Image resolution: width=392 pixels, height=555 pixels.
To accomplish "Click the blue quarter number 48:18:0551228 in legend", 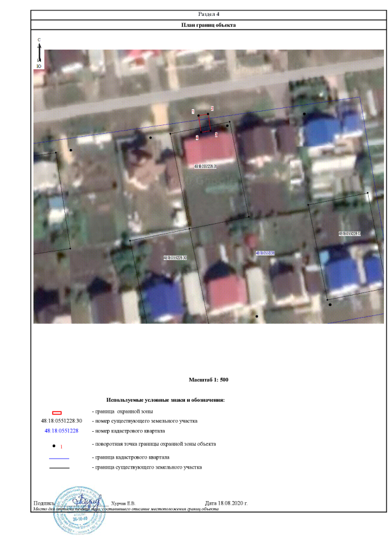I will pyautogui.click(x=61, y=431).
